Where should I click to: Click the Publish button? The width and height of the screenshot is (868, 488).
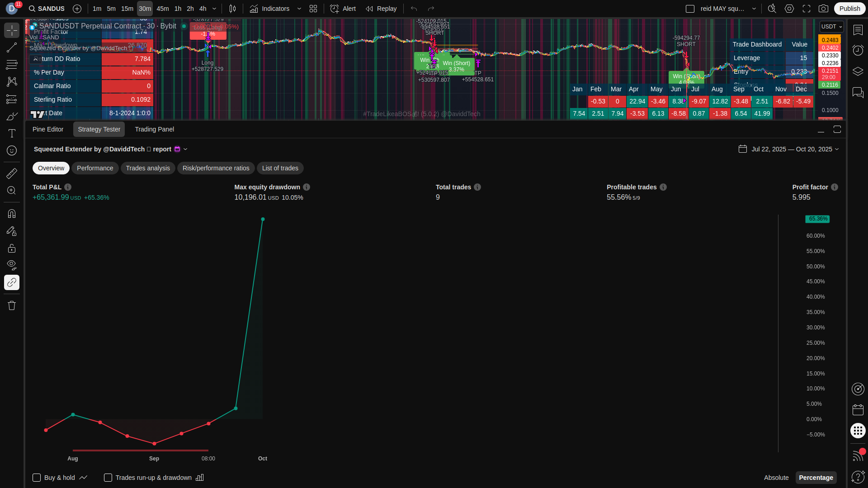(x=849, y=9)
